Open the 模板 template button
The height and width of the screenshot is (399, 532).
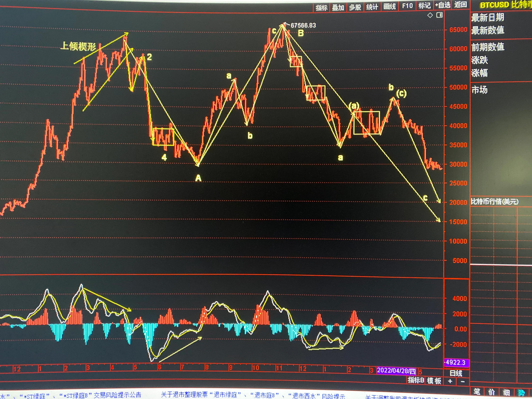(434, 381)
